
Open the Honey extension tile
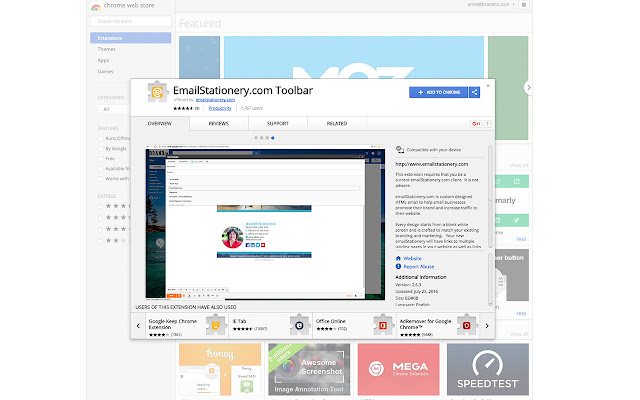[x=220, y=370]
